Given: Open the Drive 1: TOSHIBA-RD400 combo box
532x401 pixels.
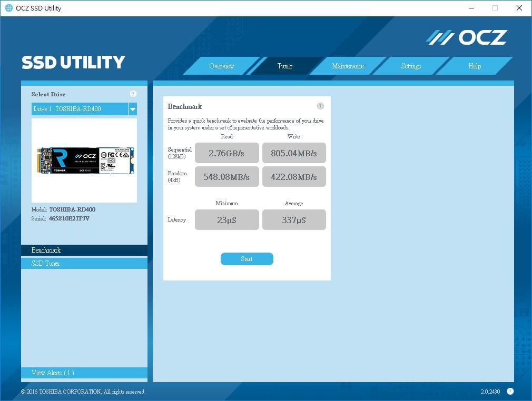Looking at the screenshot, I should tap(84, 109).
